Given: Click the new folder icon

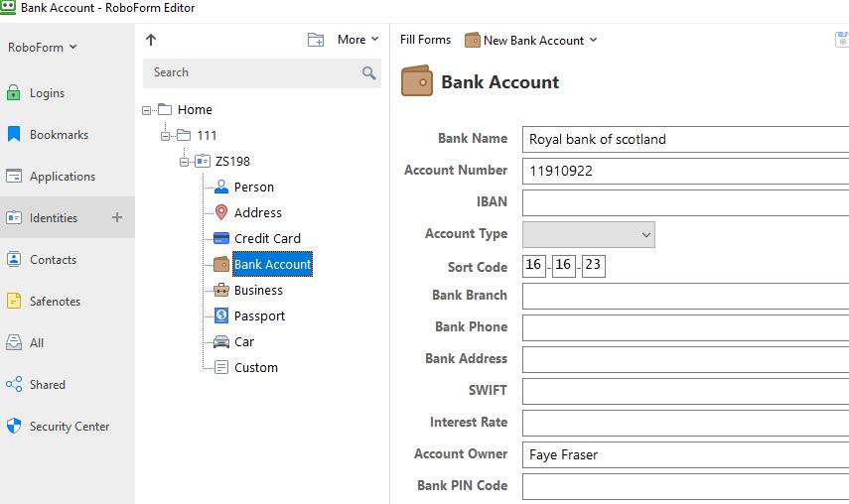Looking at the screenshot, I should (316, 40).
